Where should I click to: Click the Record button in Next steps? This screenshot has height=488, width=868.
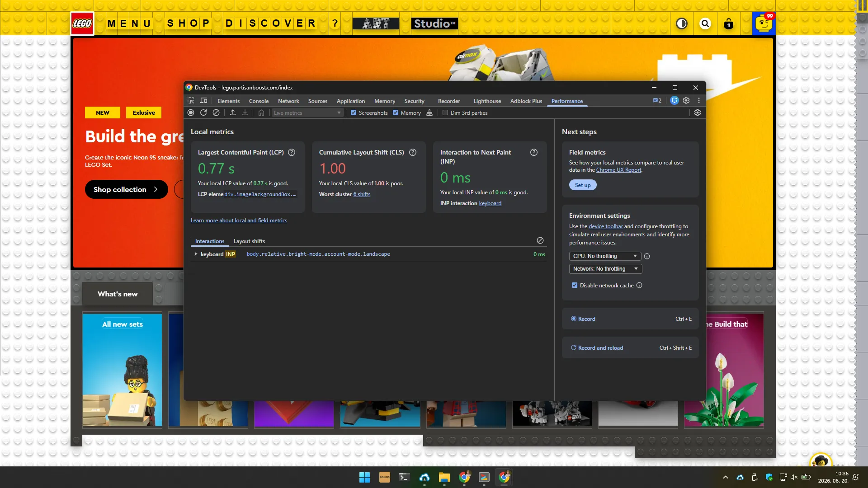[x=630, y=319]
